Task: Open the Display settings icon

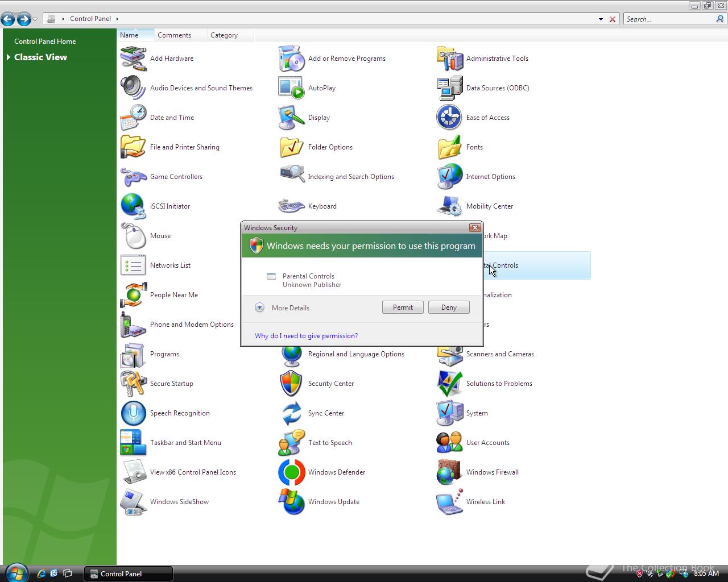Action: coord(292,118)
